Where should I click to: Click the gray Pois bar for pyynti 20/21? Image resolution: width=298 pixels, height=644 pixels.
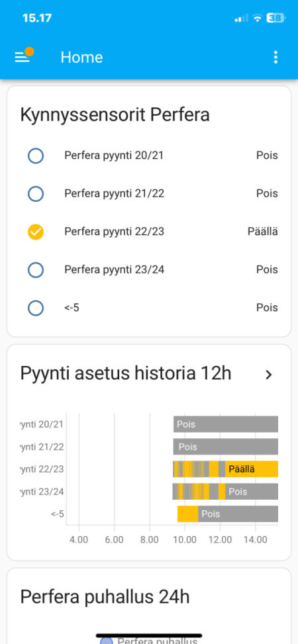pos(226,424)
